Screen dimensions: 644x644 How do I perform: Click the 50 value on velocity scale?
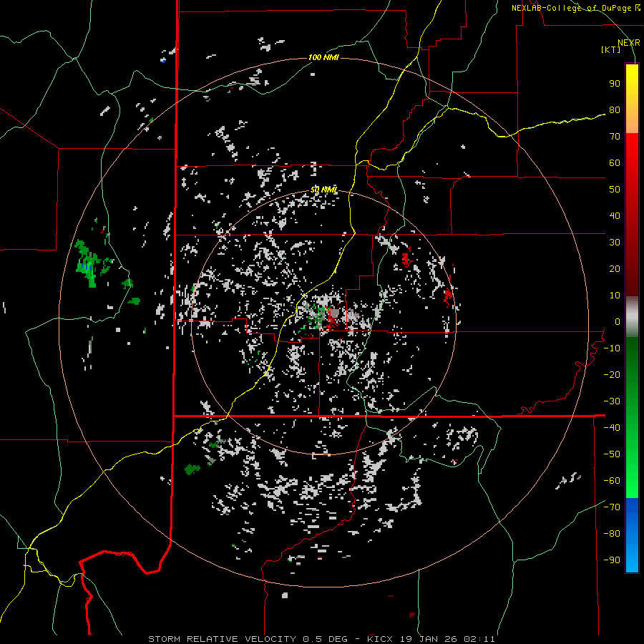tap(615, 190)
